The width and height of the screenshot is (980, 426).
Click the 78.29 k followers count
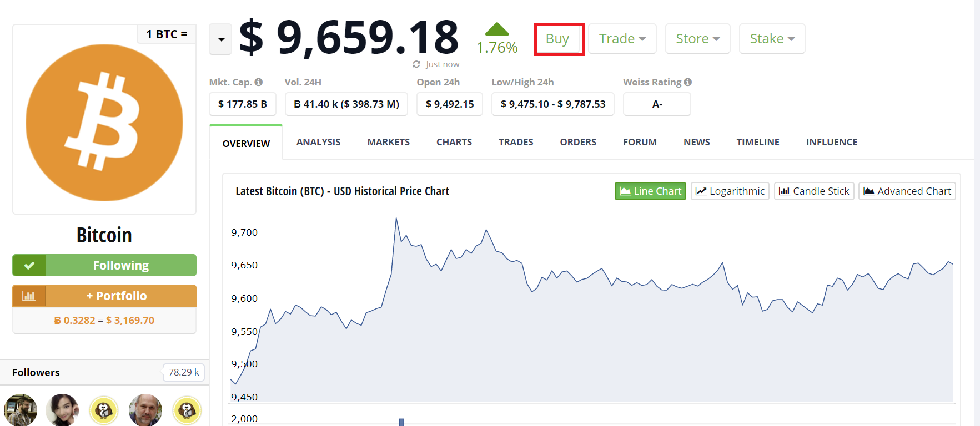tap(184, 372)
